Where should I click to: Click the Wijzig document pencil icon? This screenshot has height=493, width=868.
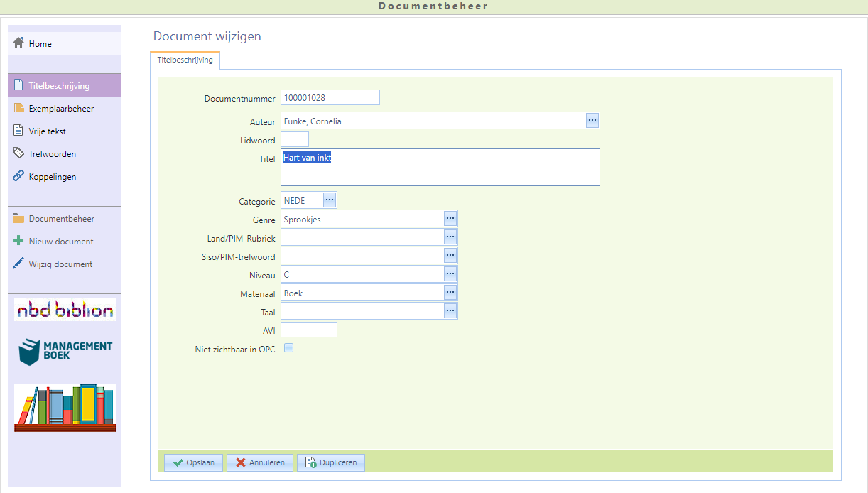point(19,264)
